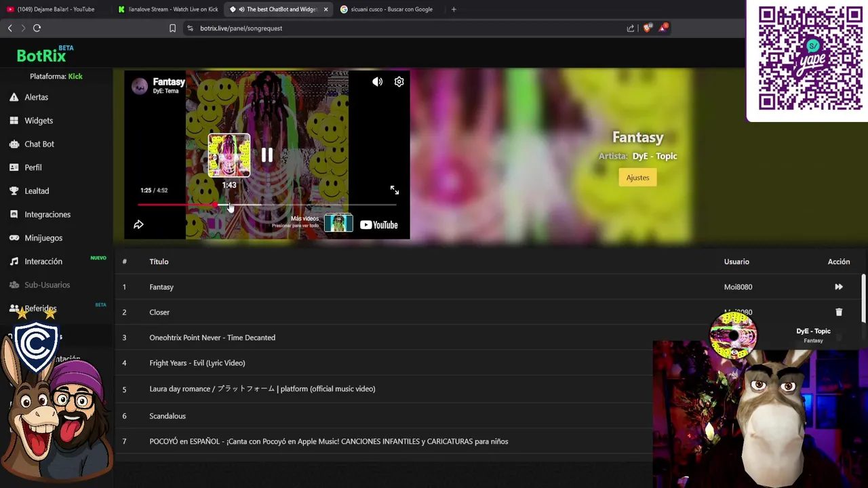
Task: Open Interacción in the sidebar
Action: tap(43, 261)
